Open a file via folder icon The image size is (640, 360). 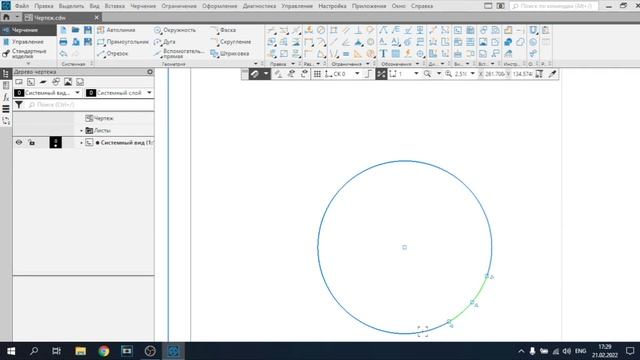point(76,30)
